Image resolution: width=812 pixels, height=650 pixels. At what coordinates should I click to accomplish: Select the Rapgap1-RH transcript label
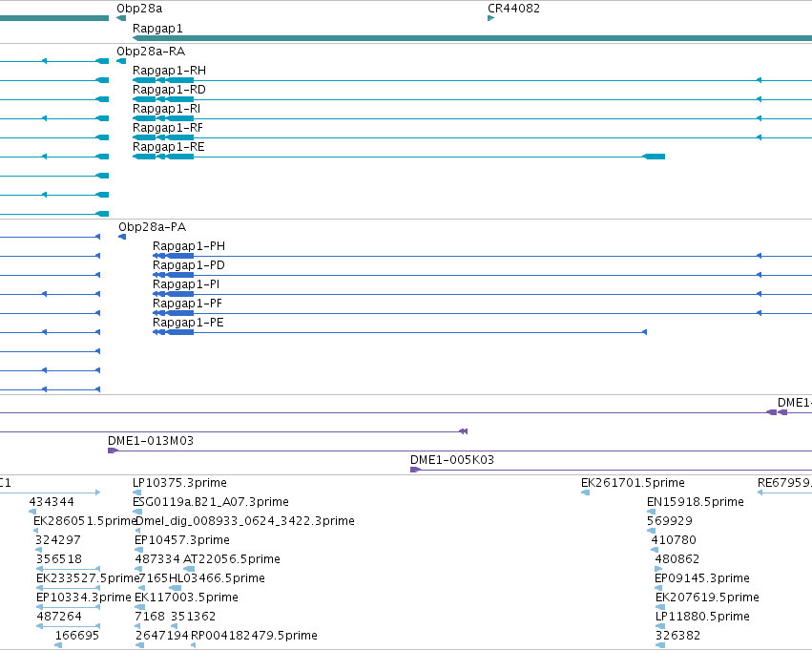pyautogui.click(x=169, y=71)
